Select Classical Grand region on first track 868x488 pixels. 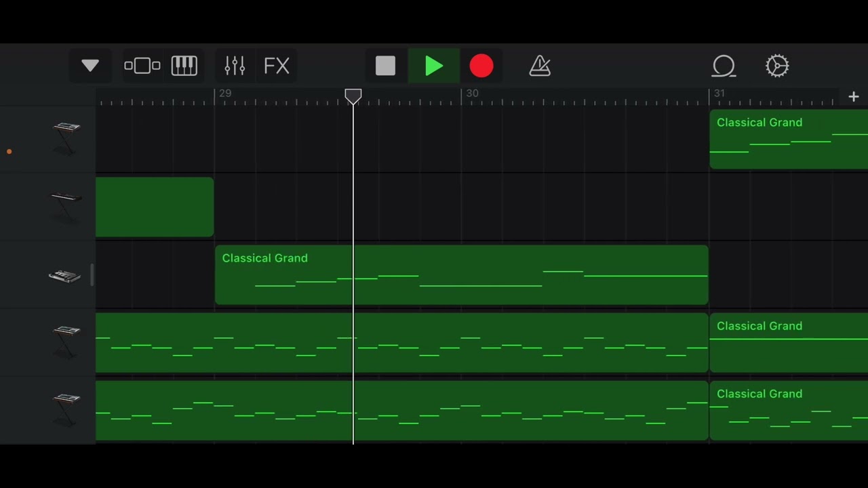click(789, 140)
